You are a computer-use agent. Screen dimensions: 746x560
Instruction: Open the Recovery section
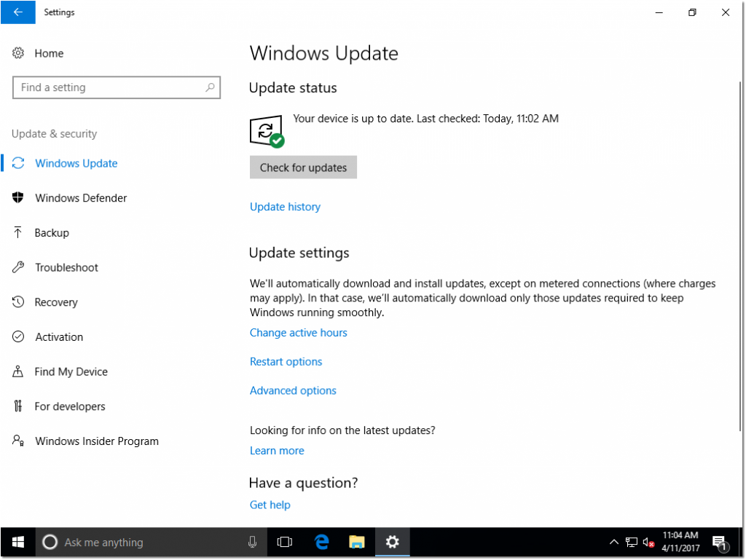click(x=56, y=302)
